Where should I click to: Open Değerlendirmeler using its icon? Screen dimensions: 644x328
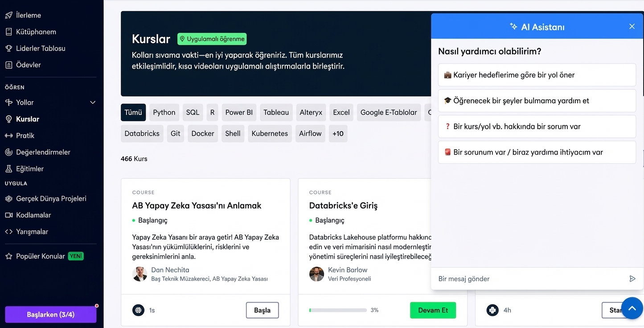pyautogui.click(x=8, y=152)
